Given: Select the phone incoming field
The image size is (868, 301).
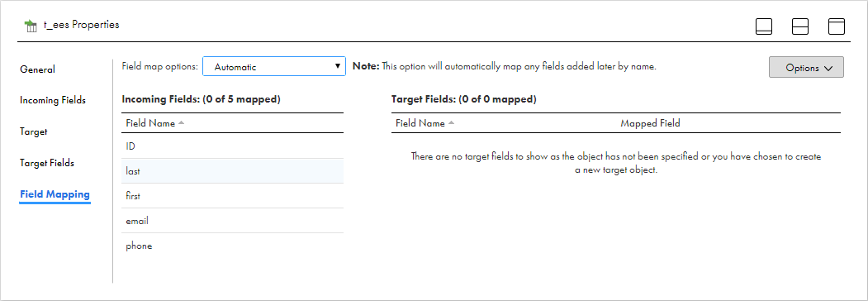Looking at the screenshot, I should pos(233,246).
